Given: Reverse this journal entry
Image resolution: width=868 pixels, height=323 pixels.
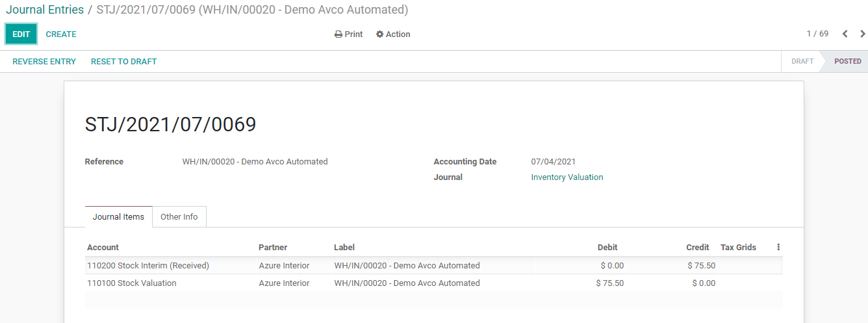Looking at the screenshot, I should point(44,62).
